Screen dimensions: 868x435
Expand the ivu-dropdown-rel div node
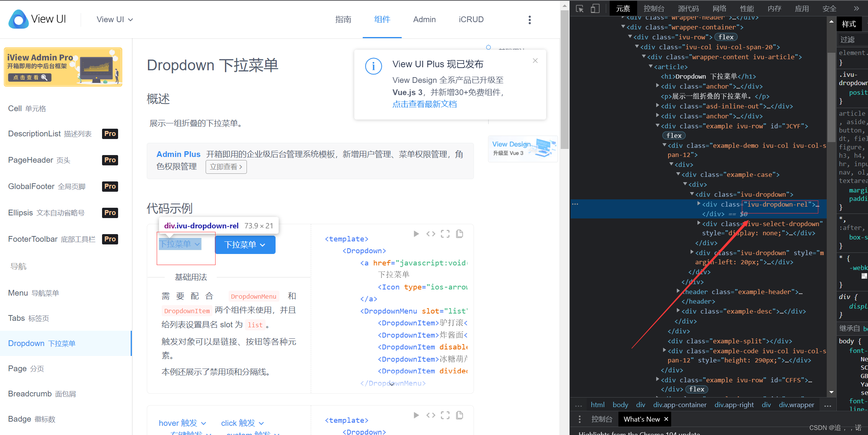[699, 204]
